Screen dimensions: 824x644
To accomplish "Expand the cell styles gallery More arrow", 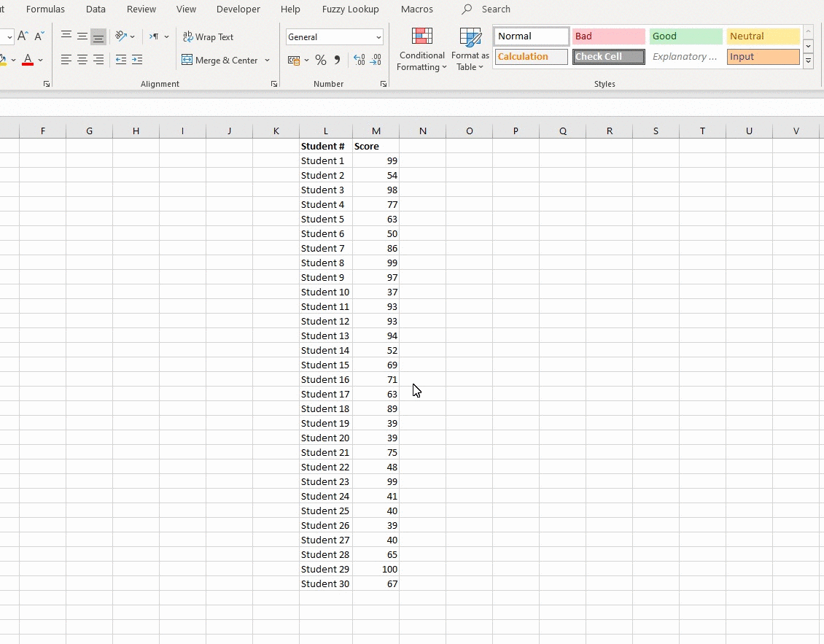I will click(808, 62).
